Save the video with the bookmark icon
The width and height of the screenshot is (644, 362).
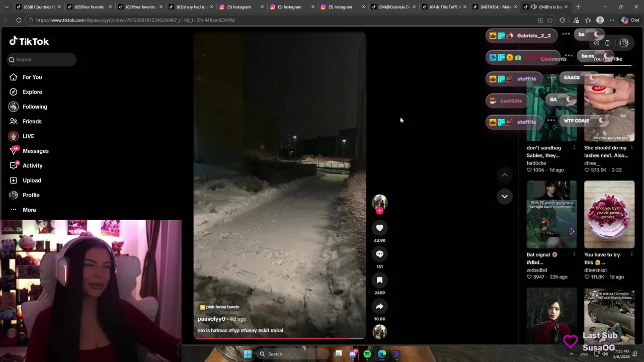pos(379,280)
